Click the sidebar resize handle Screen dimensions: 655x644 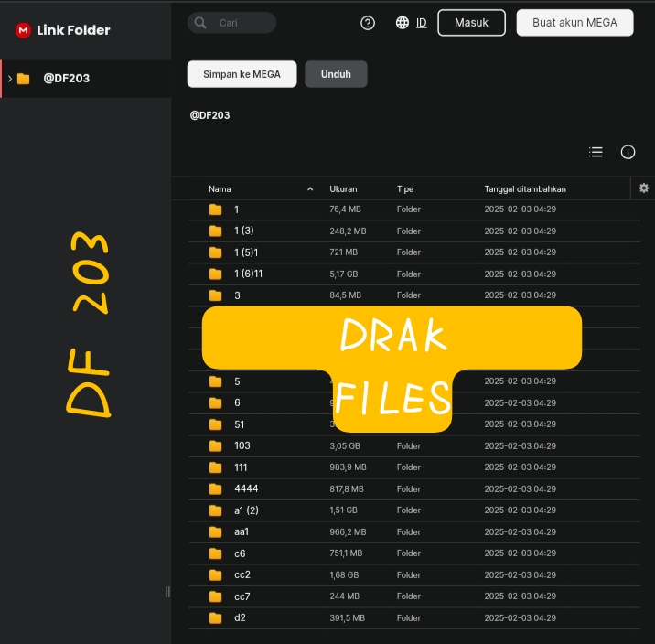[x=167, y=592]
